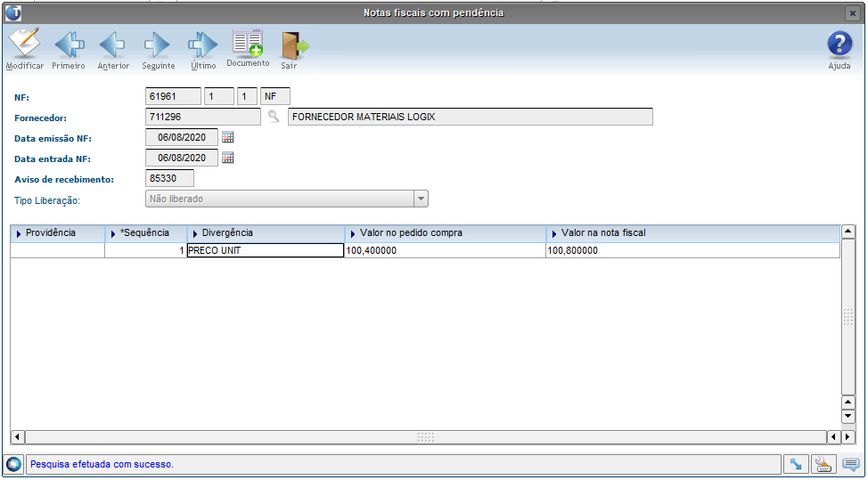Expand the Tipo Liberação dropdown
Image resolution: width=868 pixels, height=480 pixels.
pyautogui.click(x=422, y=199)
